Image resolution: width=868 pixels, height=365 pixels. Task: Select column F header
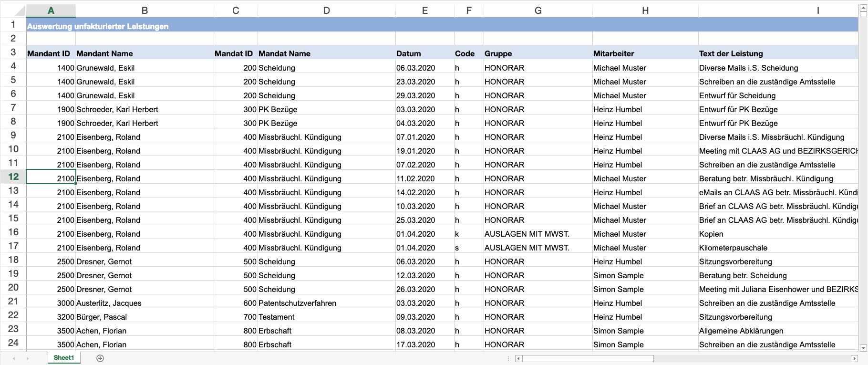469,10
